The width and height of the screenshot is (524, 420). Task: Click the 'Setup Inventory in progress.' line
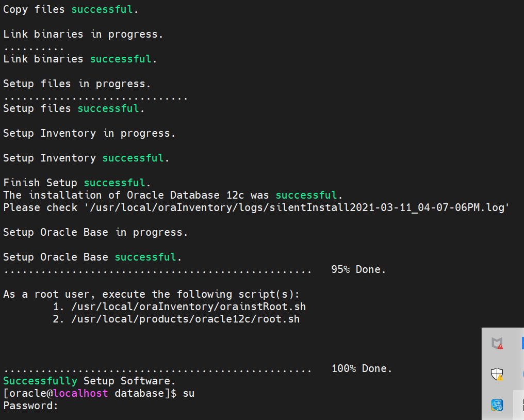[x=89, y=133]
